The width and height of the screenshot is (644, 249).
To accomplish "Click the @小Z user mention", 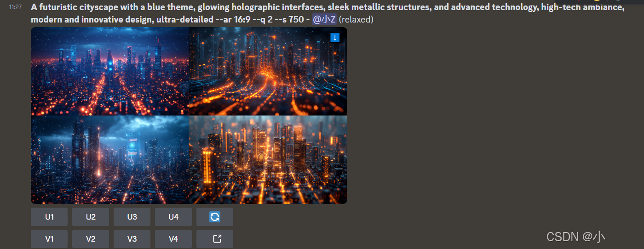I will tap(324, 20).
